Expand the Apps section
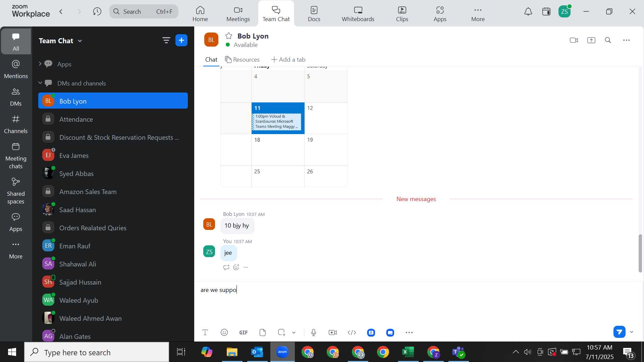This screenshot has width=644, height=362. coord(40,64)
